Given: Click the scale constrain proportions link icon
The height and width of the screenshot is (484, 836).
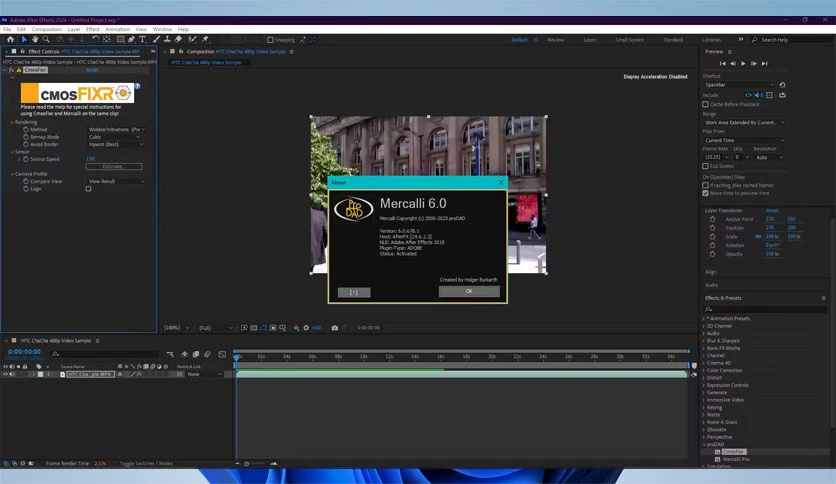Looking at the screenshot, I should click(x=758, y=236).
